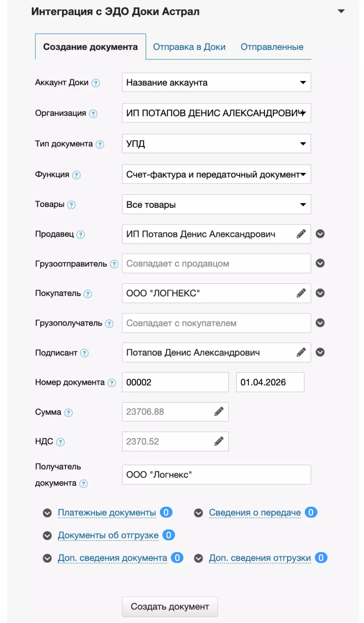Viewport: 364px width, 623px height.
Task: Click the help icon next to Аккаунт Доки
Action: tap(96, 83)
